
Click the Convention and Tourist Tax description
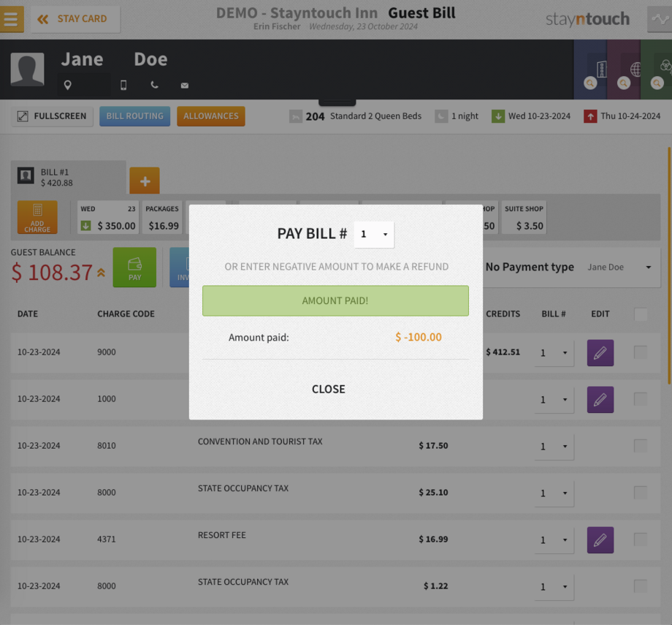click(260, 442)
